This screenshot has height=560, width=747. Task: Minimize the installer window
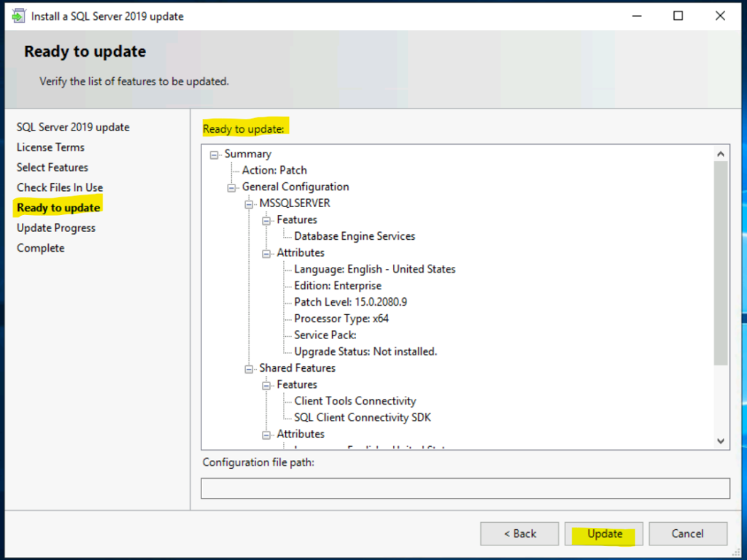click(637, 16)
